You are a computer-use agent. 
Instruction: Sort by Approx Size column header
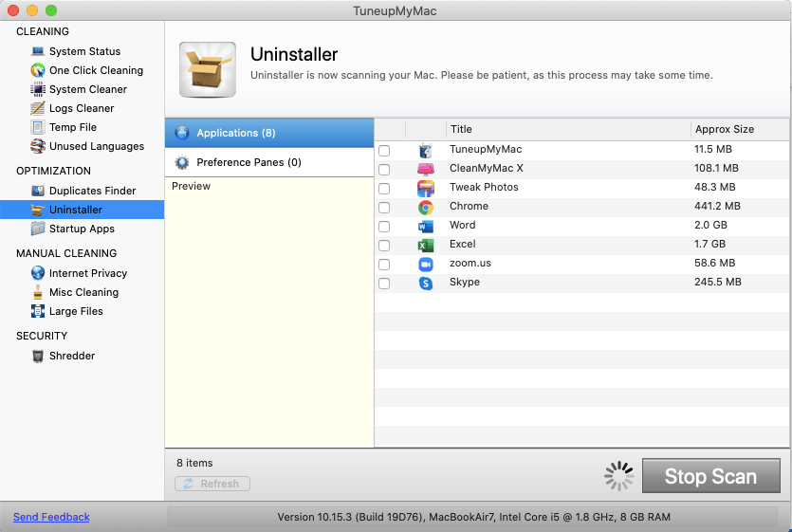pos(739,129)
